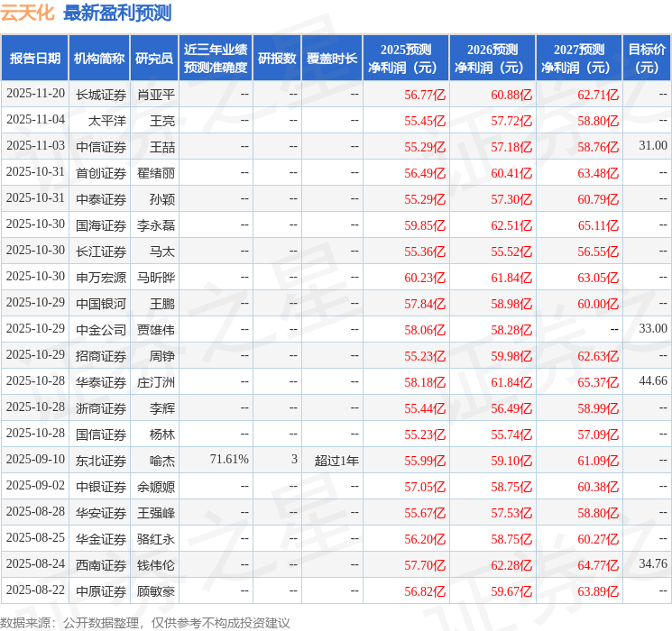Click analyst name 王喆

162,147
